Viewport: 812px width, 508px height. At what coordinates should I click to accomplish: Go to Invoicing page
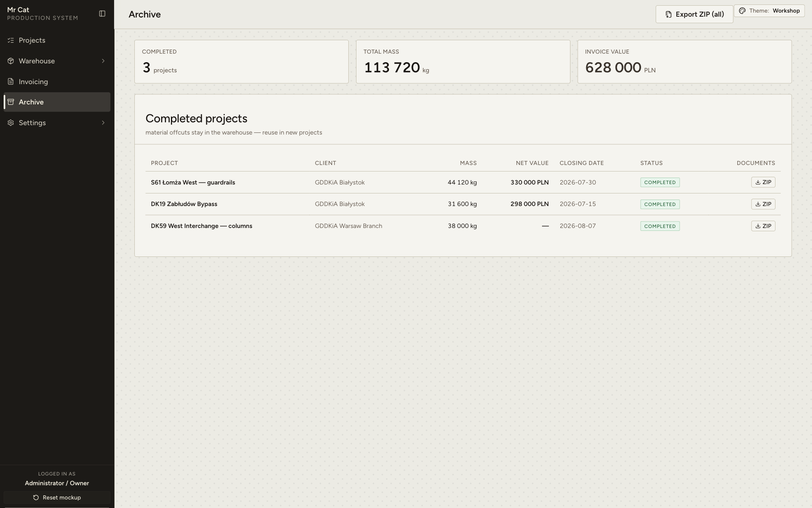click(57, 82)
